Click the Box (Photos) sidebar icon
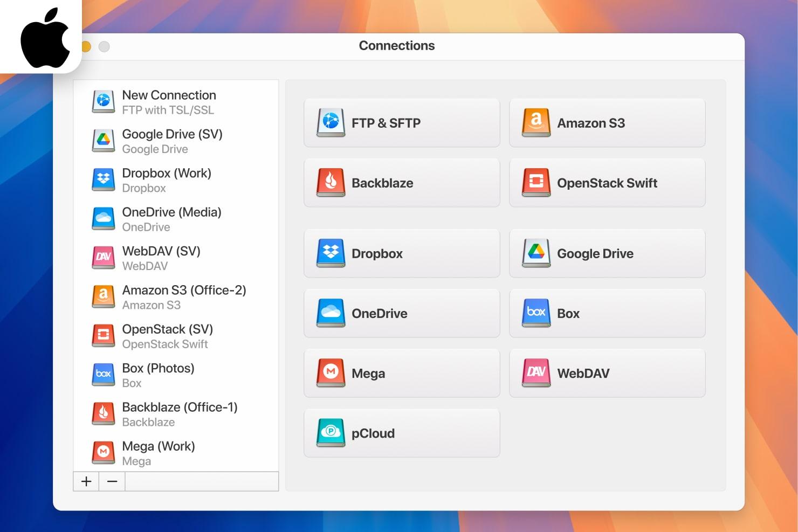This screenshot has height=532, width=798. point(103,375)
